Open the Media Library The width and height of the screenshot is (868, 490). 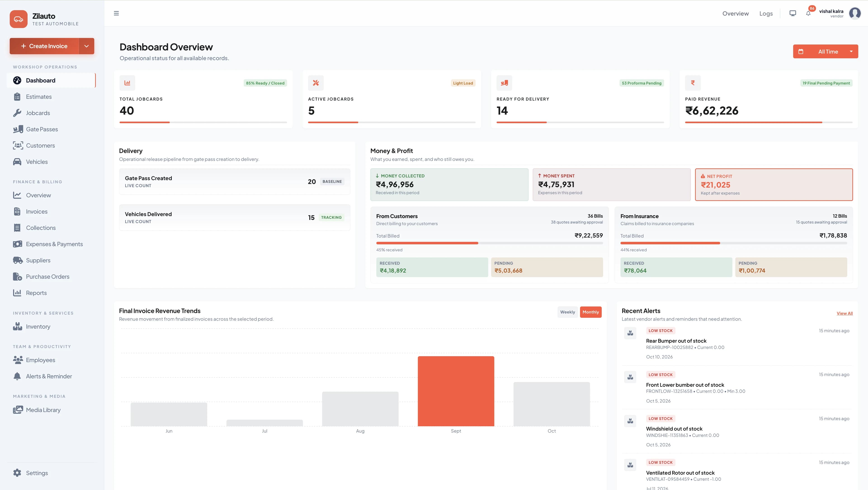51,410
